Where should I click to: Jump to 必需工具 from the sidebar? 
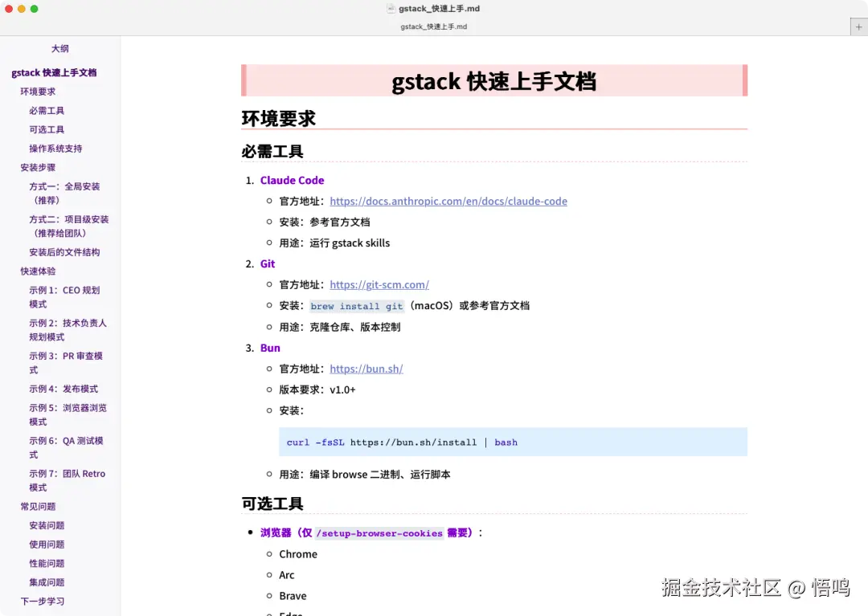pyautogui.click(x=47, y=110)
